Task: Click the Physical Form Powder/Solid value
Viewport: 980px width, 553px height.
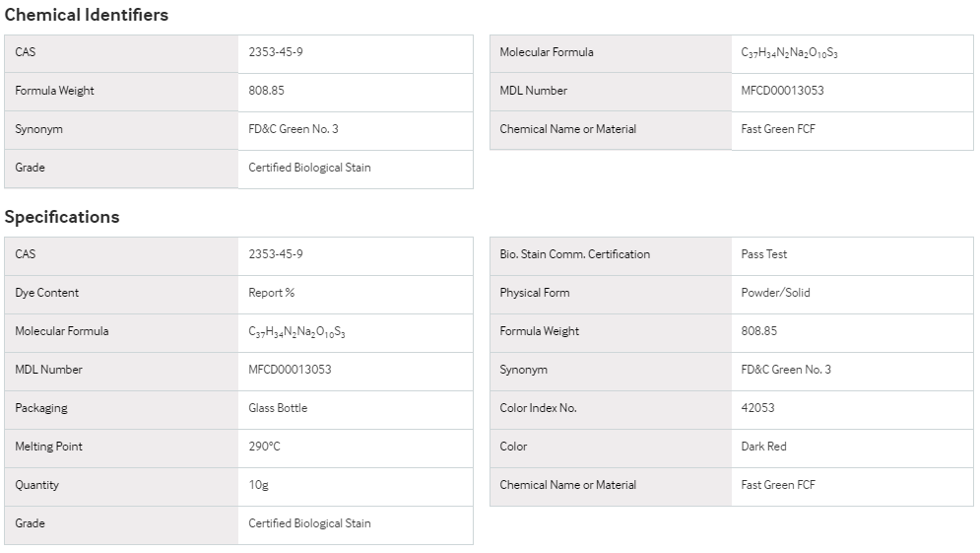Action: (x=775, y=292)
